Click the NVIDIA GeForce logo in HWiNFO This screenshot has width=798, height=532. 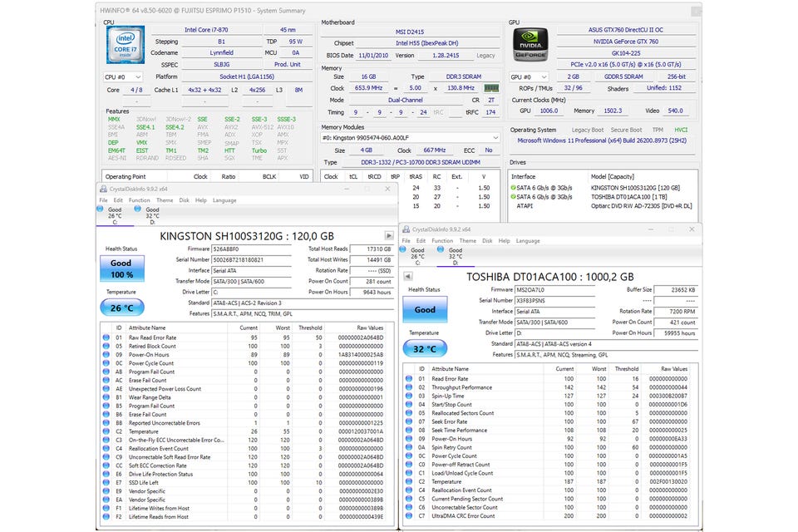tap(530, 45)
